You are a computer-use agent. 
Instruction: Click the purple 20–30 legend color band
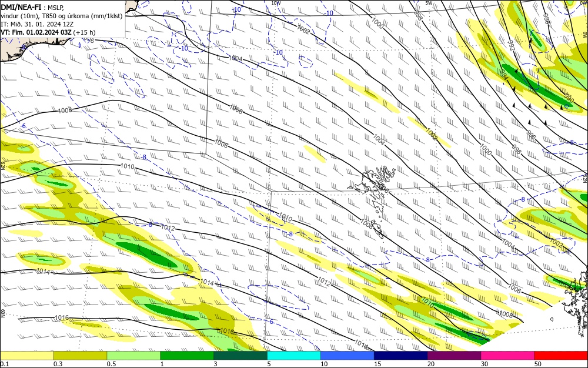click(x=454, y=355)
